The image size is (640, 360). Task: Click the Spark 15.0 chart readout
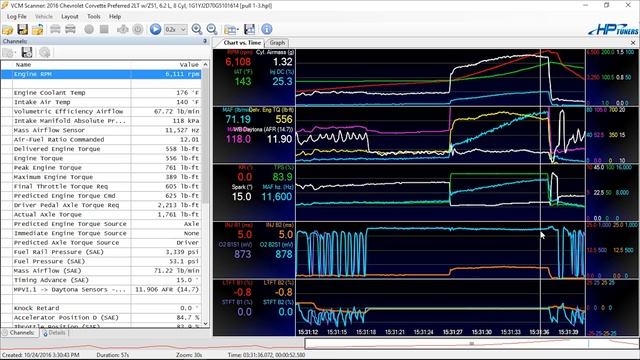coord(242,197)
